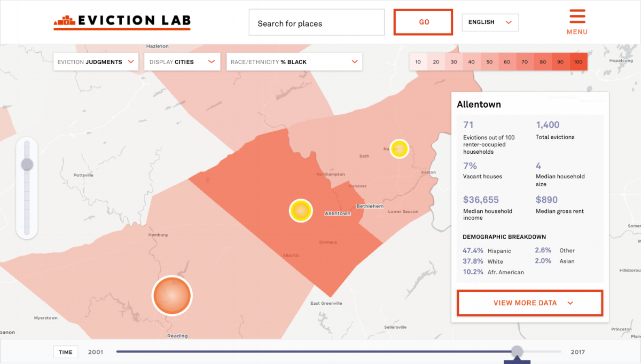The image size is (641, 364).
Task: Click the Easton map label
Action: coord(428,172)
